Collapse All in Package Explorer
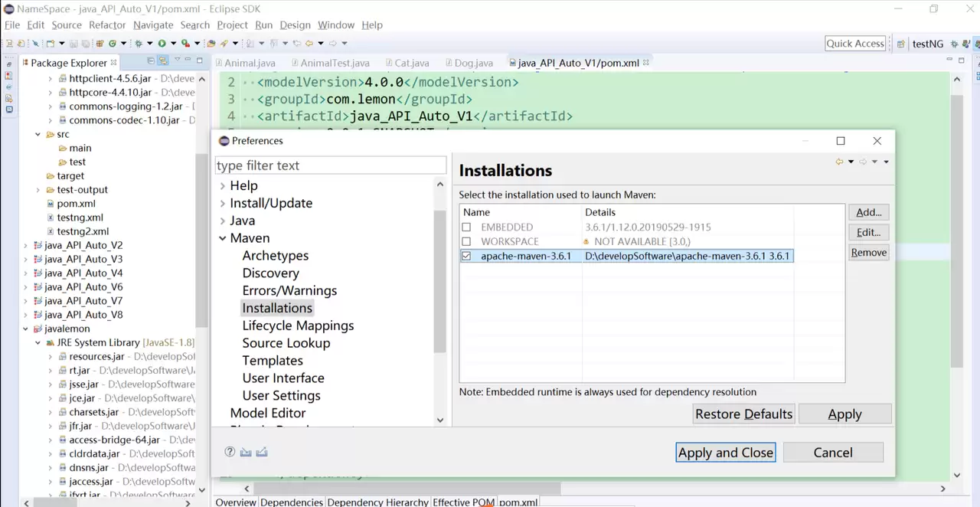The image size is (980, 507). [151, 61]
